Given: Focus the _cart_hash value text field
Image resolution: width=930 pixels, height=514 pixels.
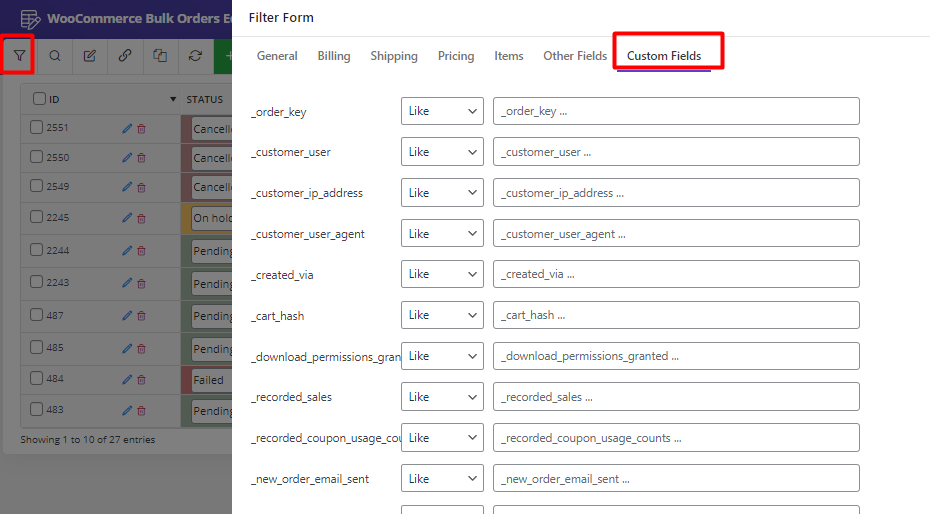Looking at the screenshot, I should click(676, 315).
